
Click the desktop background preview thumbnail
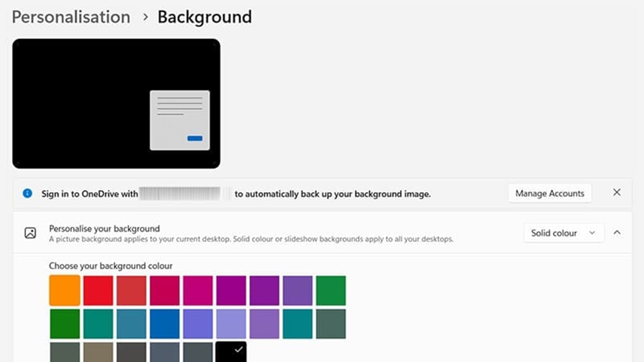point(116,104)
